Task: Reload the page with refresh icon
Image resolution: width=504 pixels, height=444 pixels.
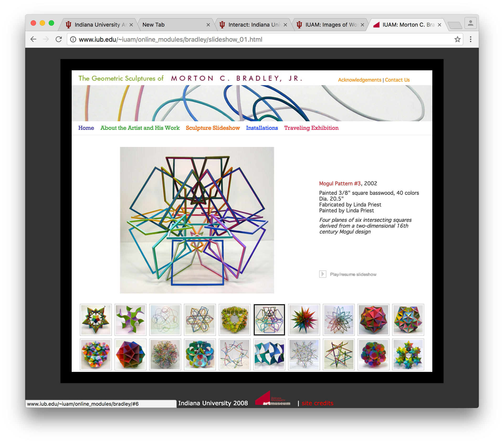Action: (x=59, y=39)
